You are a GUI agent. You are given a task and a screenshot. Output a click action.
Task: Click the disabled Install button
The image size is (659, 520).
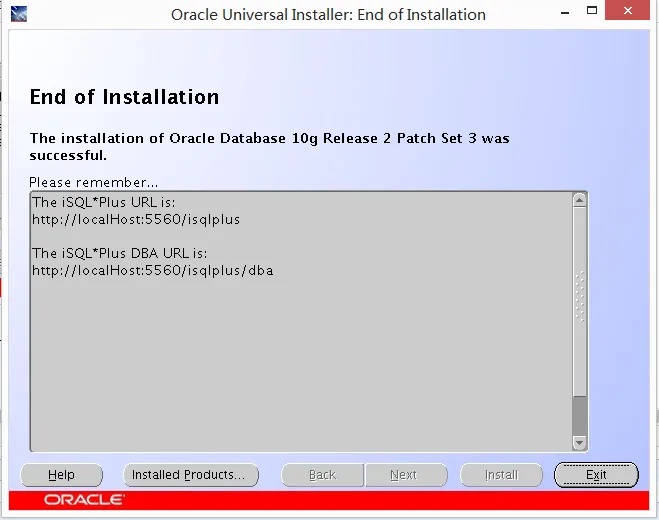pyautogui.click(x=501, y=475)
